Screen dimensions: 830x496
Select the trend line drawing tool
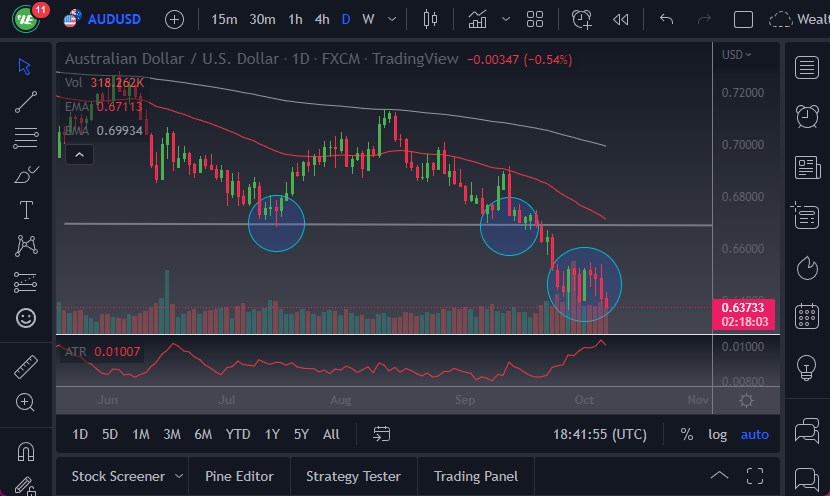coord(26,101)
